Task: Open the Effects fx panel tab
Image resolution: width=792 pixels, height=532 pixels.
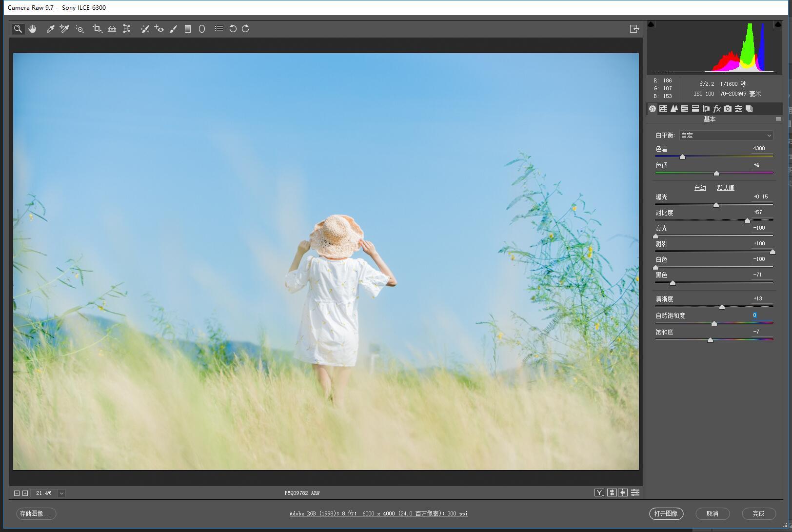Action: 717,109
